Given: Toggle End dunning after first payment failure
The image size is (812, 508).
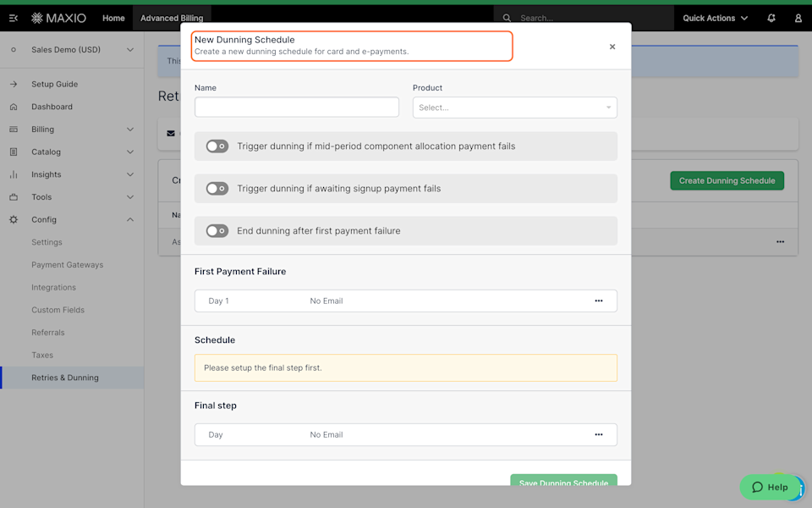Looking at the screenshot, I should (217, 230).
